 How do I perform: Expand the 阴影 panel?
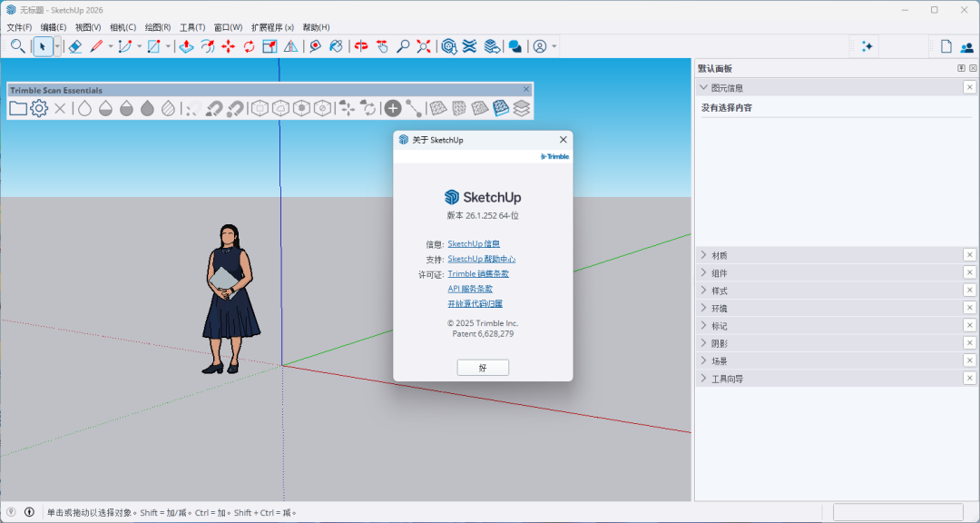point(704,343)
